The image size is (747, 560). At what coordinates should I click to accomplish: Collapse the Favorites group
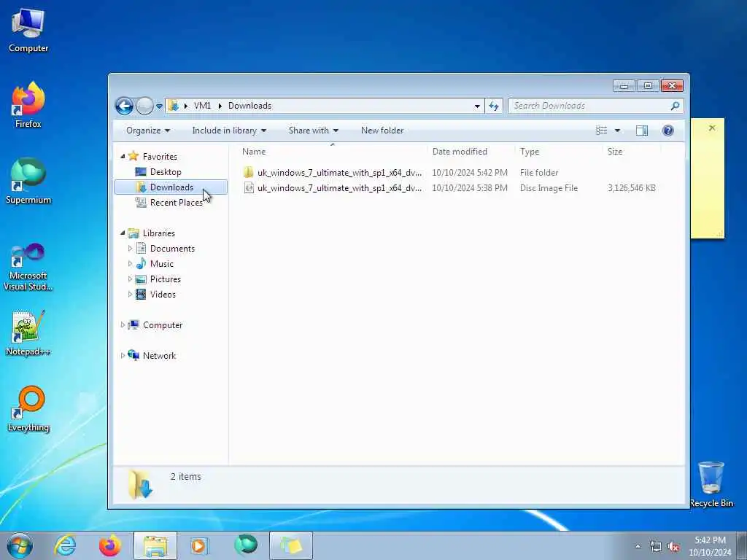[123, 156]
